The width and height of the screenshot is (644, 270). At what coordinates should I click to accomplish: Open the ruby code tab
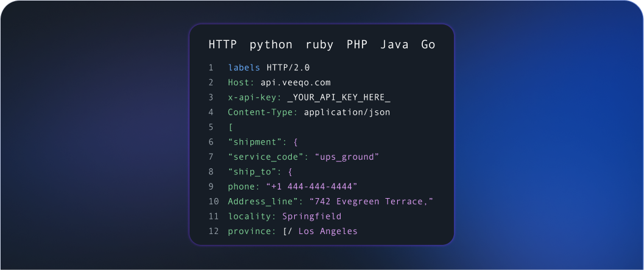(319, 45)
